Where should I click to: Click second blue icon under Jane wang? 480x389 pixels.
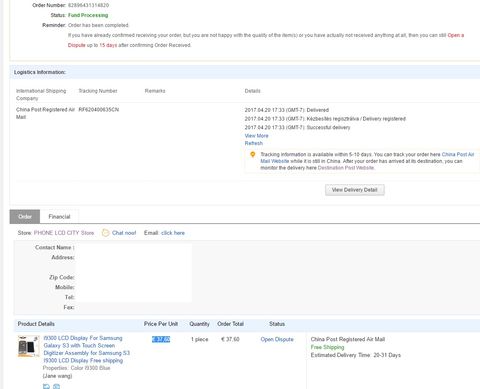pos(57,386)
